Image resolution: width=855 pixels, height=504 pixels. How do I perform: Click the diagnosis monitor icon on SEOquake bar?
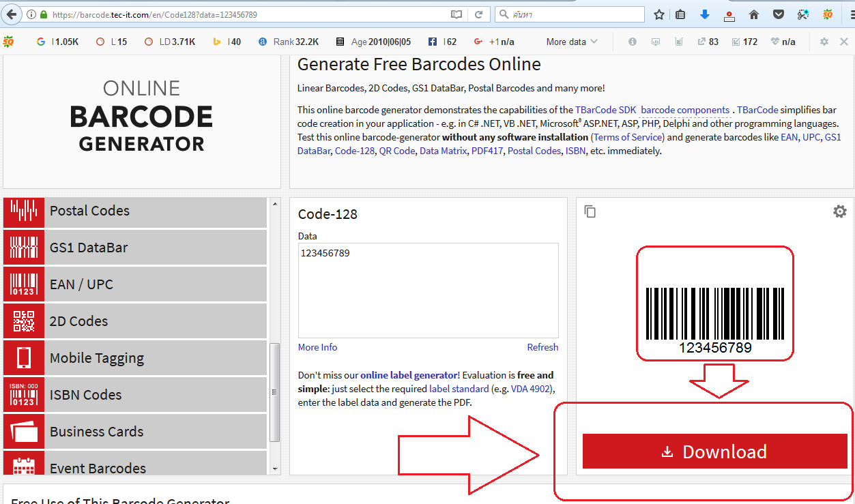(x=656, y=42)
